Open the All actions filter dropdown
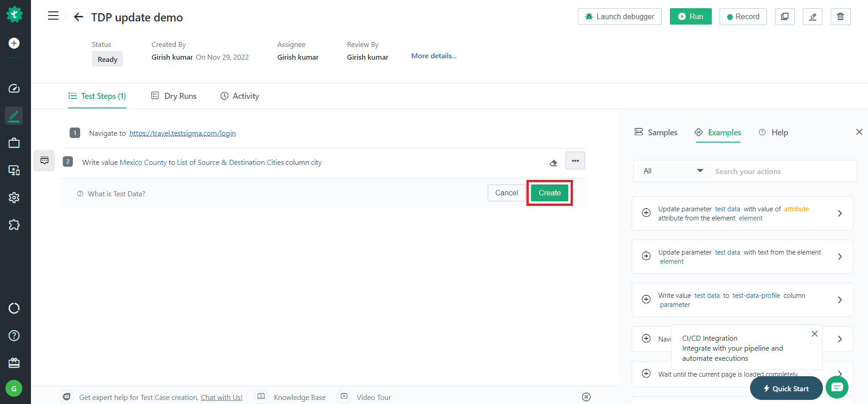 (x=673, y=171)
